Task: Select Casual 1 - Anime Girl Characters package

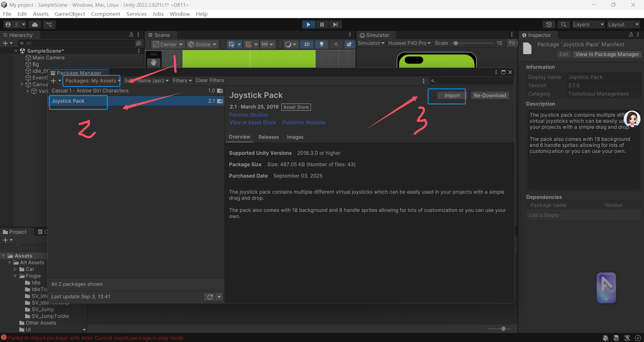Action: coord(136,91)
